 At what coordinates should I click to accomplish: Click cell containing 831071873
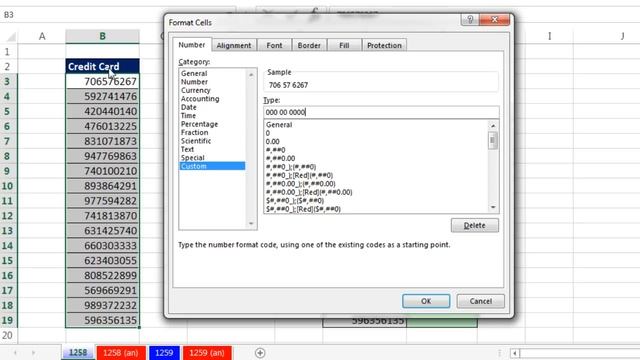pos(102,141)
